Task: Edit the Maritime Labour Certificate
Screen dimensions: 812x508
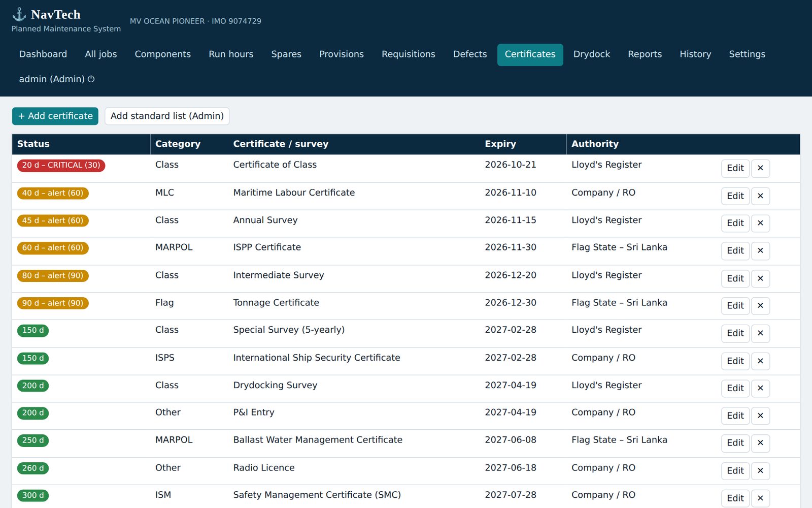Action: [x=735, y=196]
